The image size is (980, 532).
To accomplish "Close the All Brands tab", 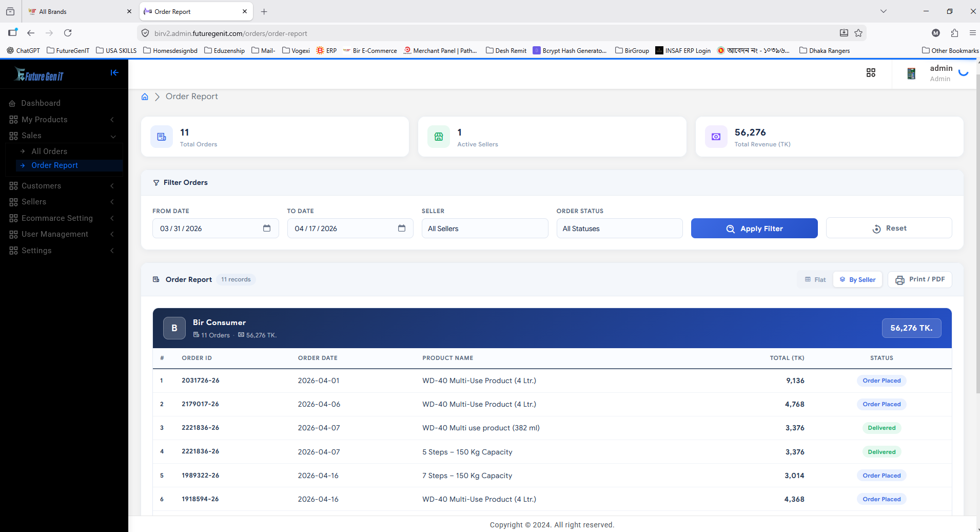I will [x=129, y=11].
